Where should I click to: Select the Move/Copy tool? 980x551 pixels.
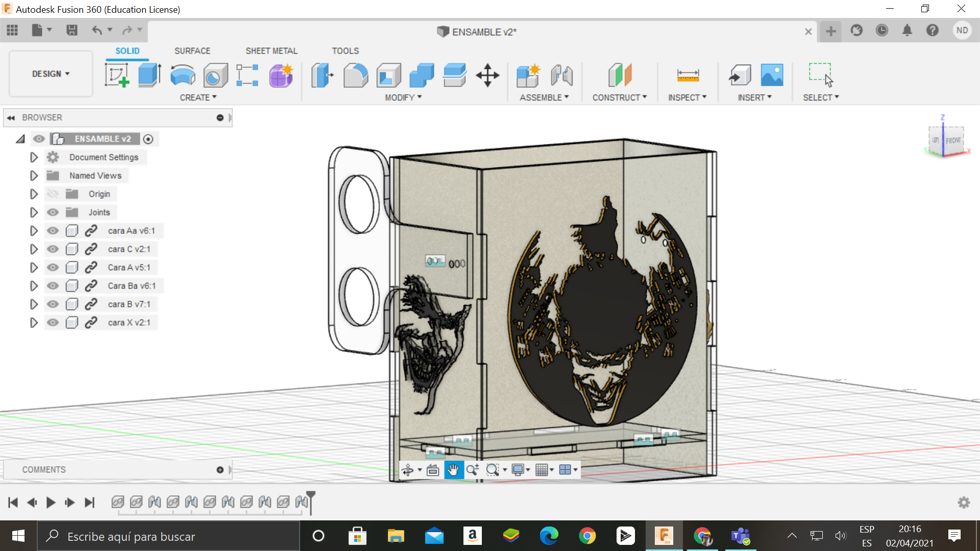tap(487, 75)
